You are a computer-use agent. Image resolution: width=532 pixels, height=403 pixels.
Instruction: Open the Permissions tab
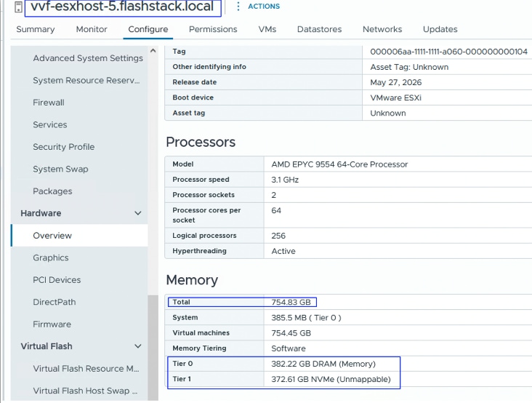tap(213, 29)
